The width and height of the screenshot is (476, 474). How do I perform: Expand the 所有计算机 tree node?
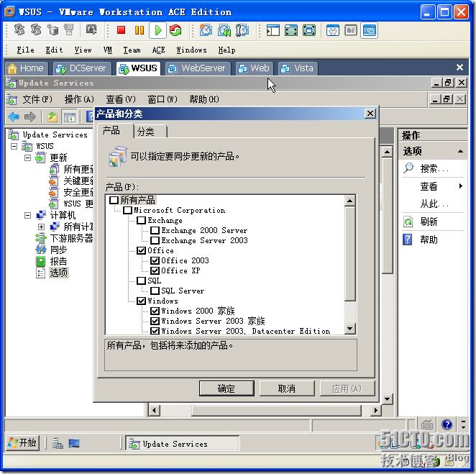[x=41, y=227]
